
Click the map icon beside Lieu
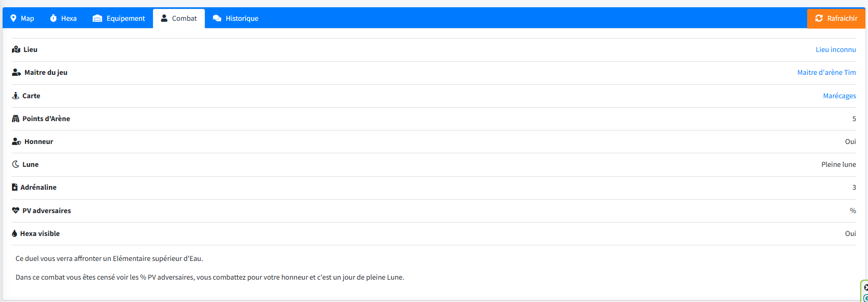point(16,50)
